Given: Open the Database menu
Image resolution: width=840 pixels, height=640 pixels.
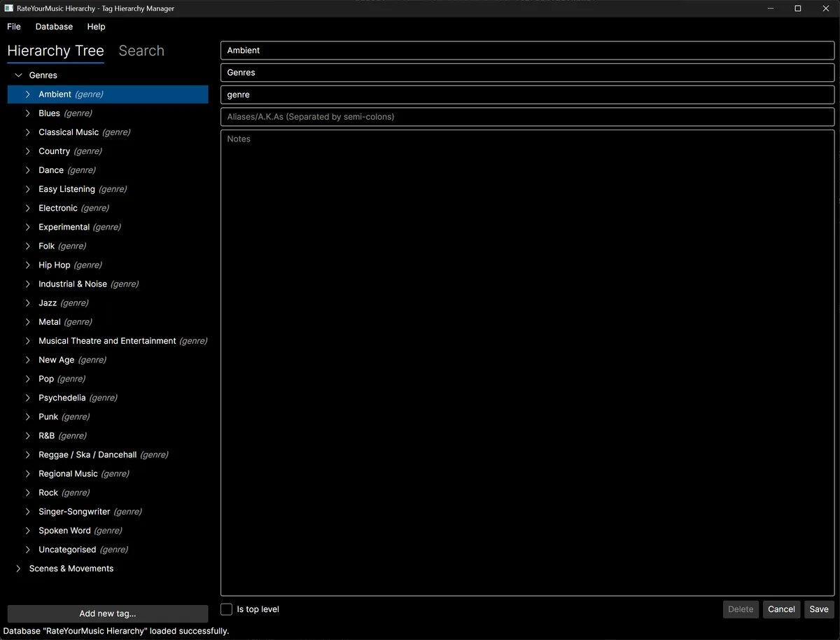Looking at the screenshot, I should point(54,27).
